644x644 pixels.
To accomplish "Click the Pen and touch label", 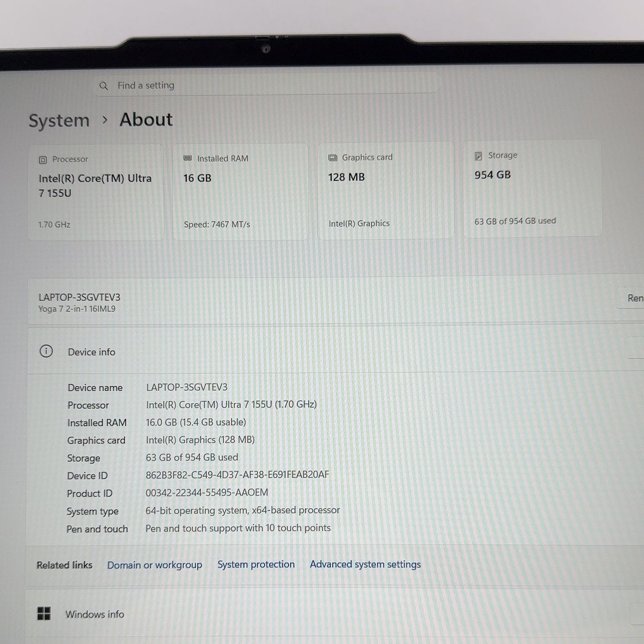I will pyautogui.click(x=97, y=529).
